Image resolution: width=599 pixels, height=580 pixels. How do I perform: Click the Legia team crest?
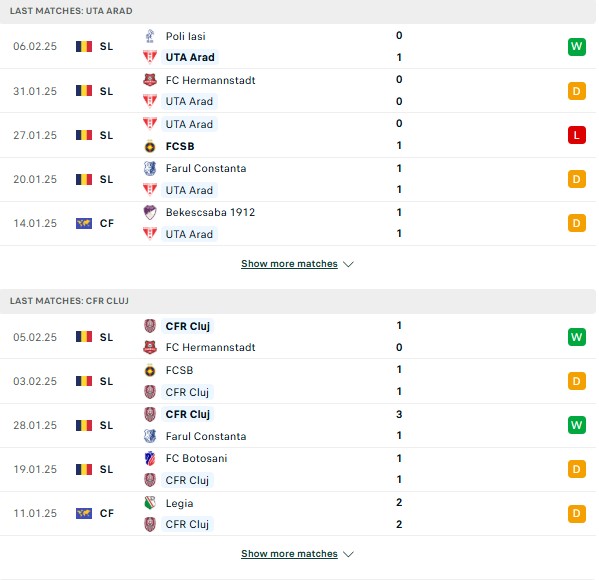pos(150,503)
